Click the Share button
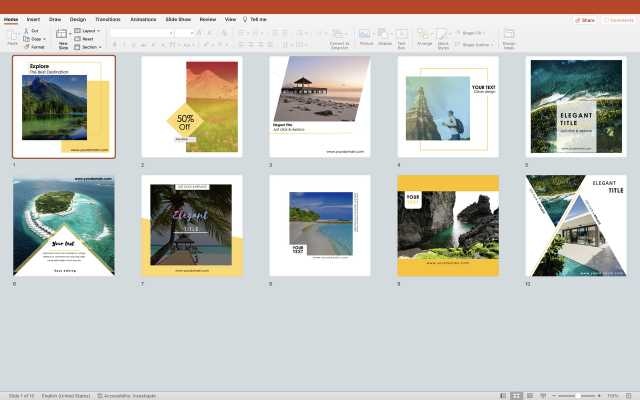640x400 pixels. pyautogui.click(x=585, y=19)
